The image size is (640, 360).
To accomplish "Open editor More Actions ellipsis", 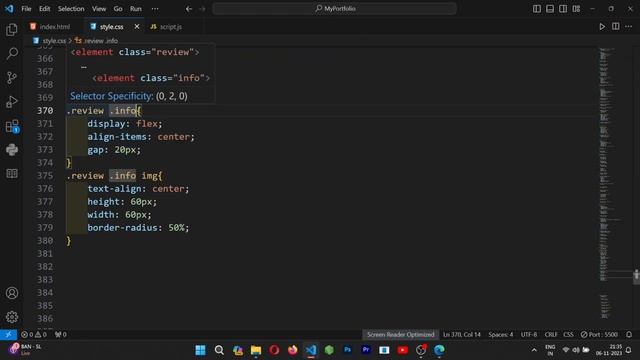I will pyautogui.click(x=629, y=27).
